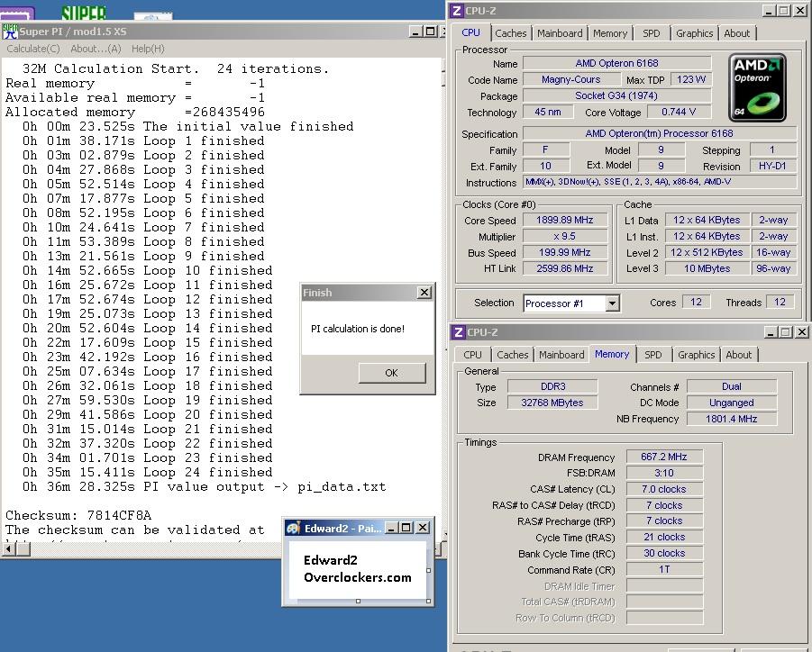Click the HT Link 2599.86 MHz value

565,268
